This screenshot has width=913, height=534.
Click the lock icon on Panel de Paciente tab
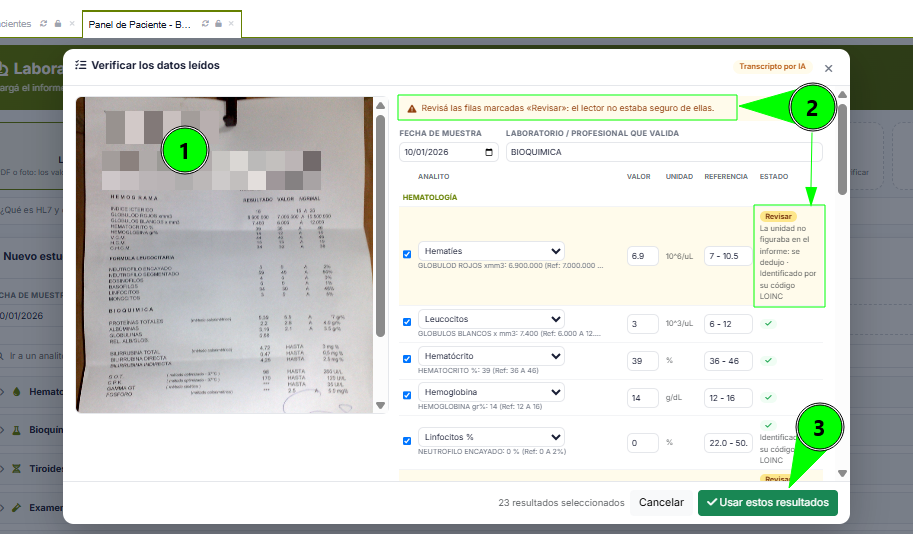pyautogui.click(x=218, y=24)
